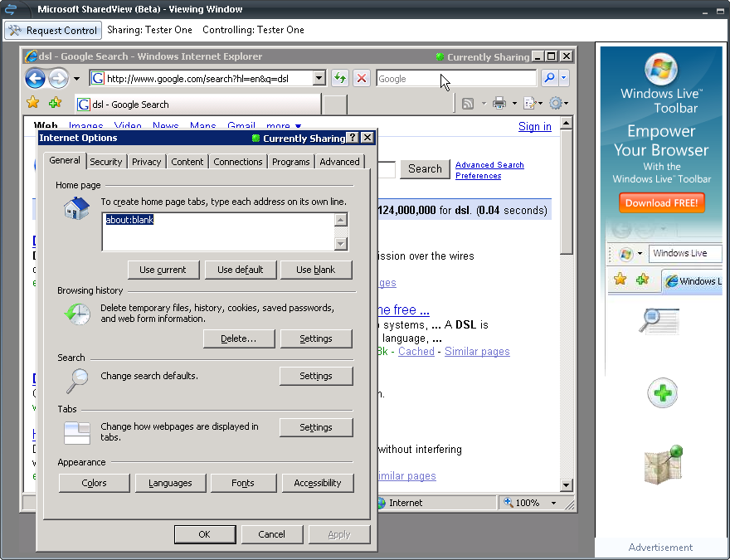
Task: Open RSS feeds icon in IE toolbar
Action: click(x=468, y=104)
